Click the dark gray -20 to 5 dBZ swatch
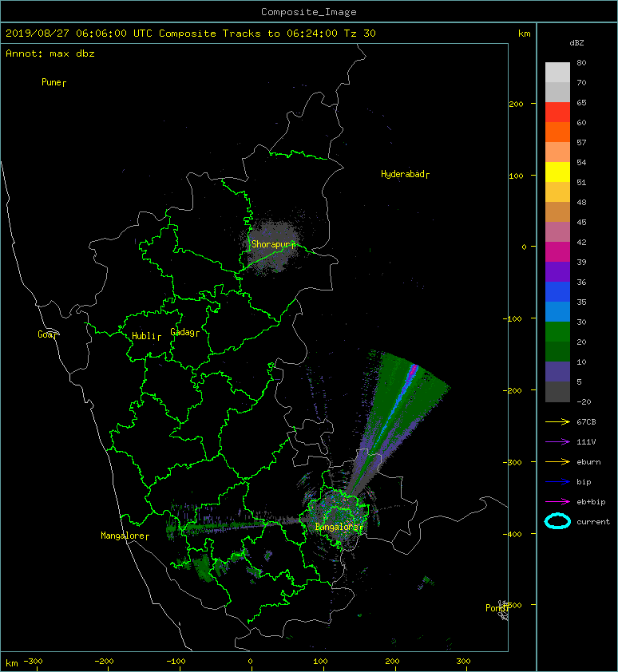618x672 pixels. tap(557, 392)
